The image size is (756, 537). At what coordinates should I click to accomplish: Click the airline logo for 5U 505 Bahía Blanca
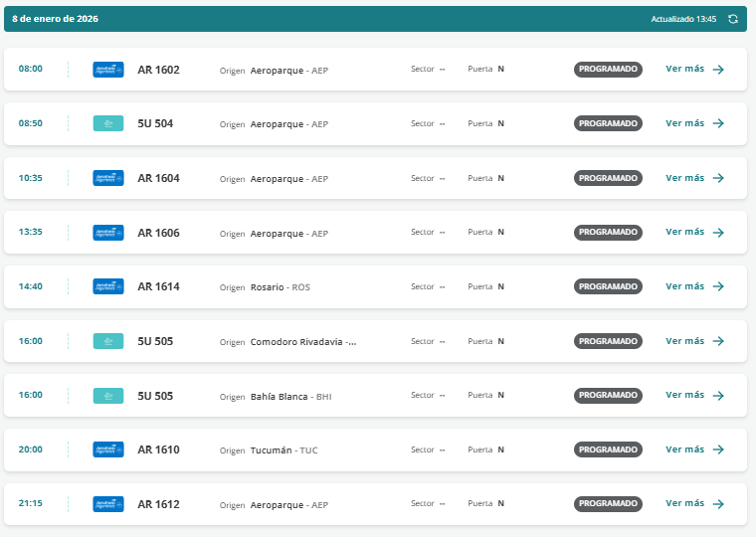click(107, 396)
